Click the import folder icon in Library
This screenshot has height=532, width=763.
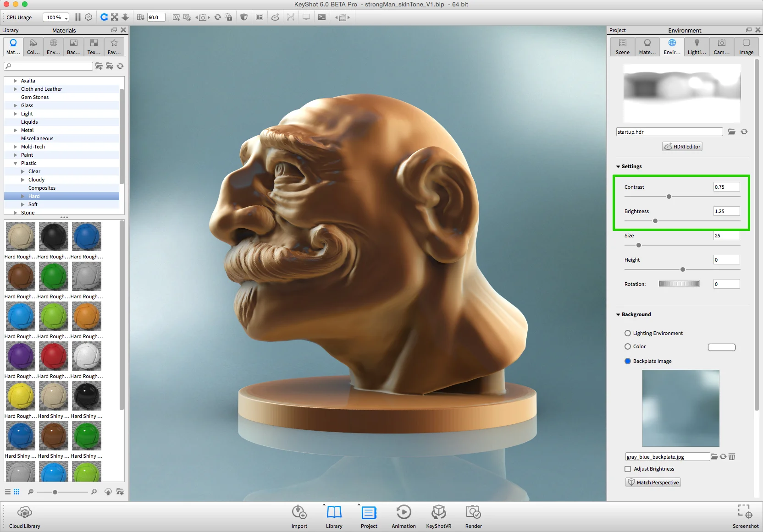[x=110, y=66]
